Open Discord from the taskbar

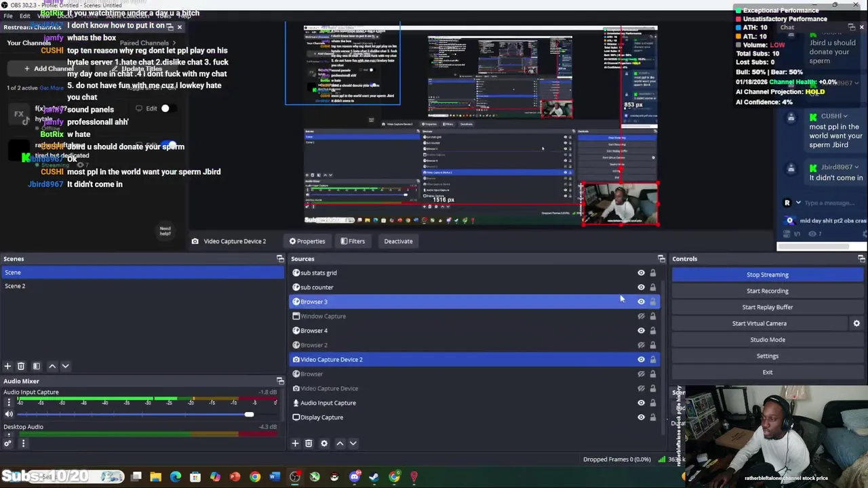[354, 477]
